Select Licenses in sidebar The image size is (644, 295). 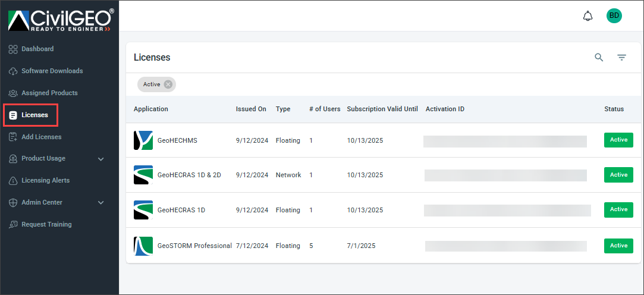tap(35, 115)
